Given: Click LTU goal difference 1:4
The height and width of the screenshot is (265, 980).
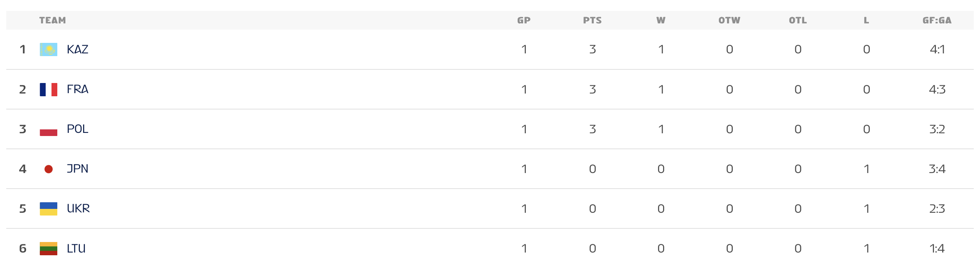Looking at the screenshot, I should (x=937, y=248).
